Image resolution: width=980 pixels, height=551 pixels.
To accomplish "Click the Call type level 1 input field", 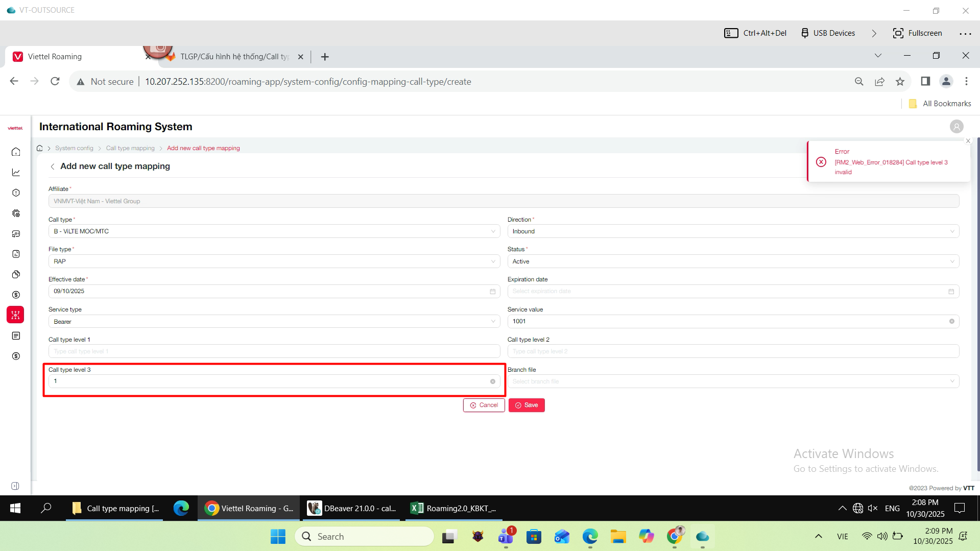I will point(274,351).
